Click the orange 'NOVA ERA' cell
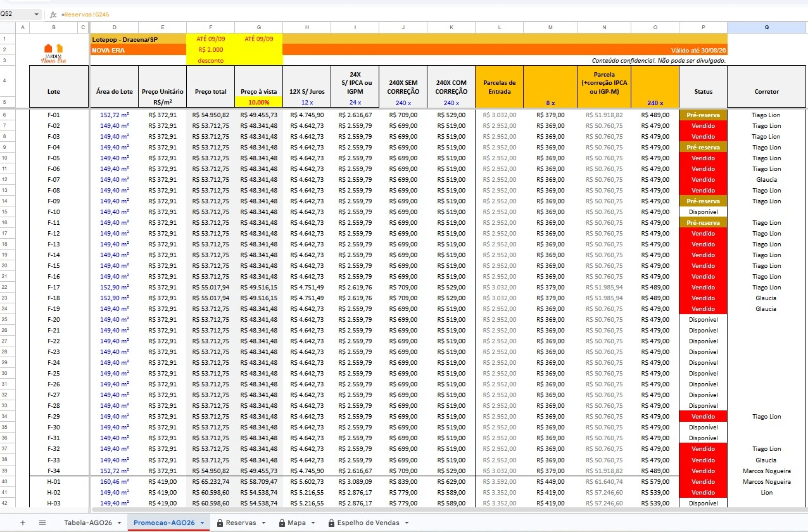The height and width of the screenshot is (532, 808). [139, 49]
